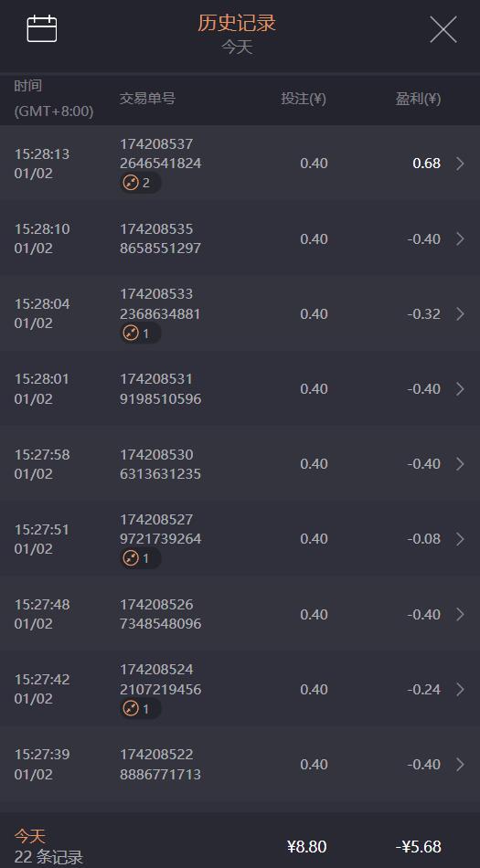Select transaction number 1742085228886771713

[161, 765]
